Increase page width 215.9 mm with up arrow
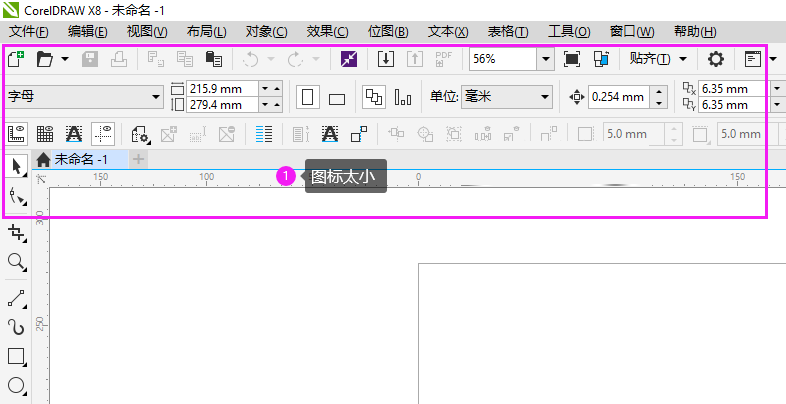 (277, 89)
